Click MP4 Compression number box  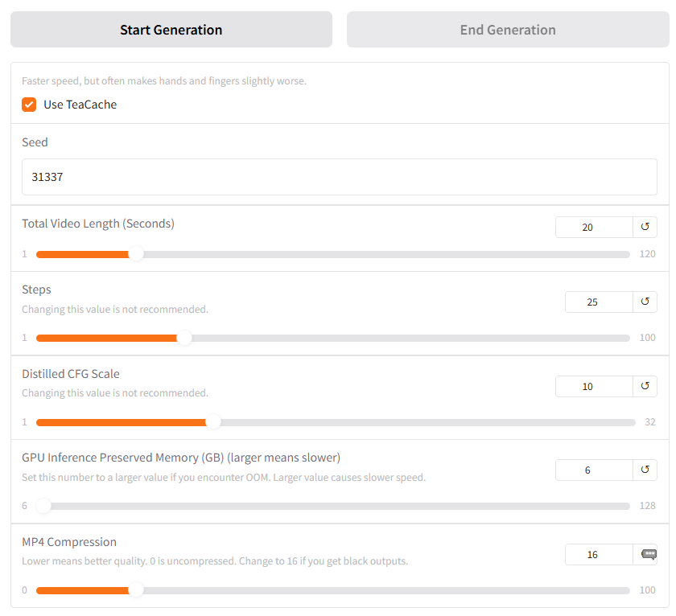[x=599, y=554]
